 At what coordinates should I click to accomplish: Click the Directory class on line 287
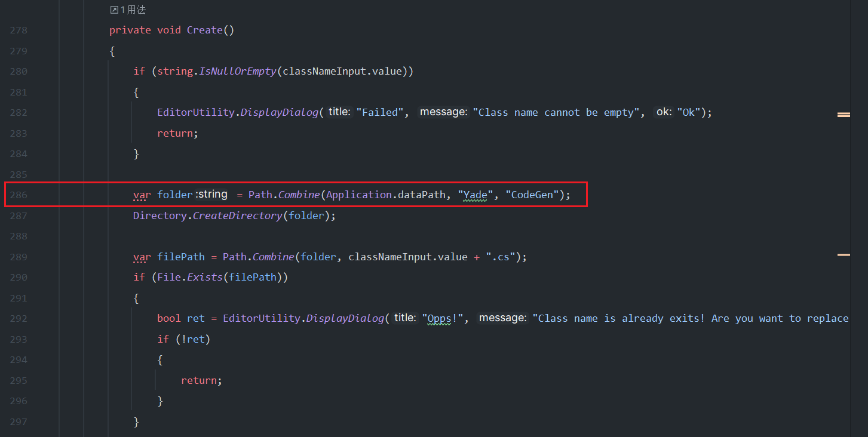(160, 216)
